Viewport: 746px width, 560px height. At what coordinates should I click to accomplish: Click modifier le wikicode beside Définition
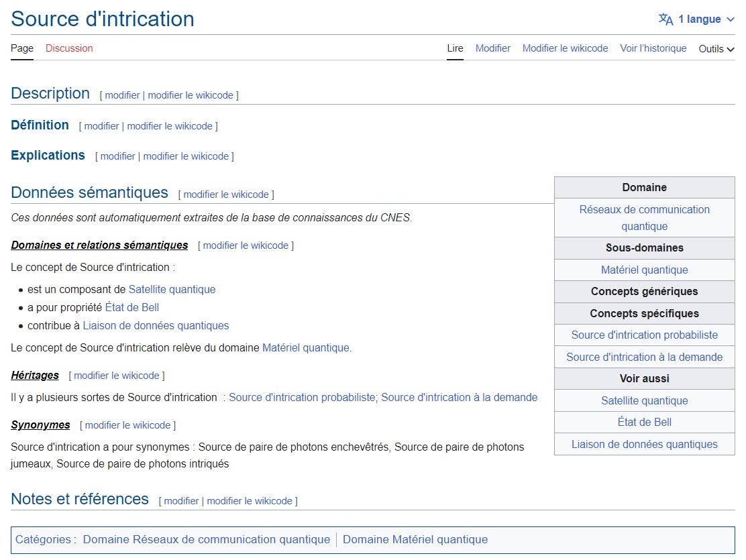point(170,126)
